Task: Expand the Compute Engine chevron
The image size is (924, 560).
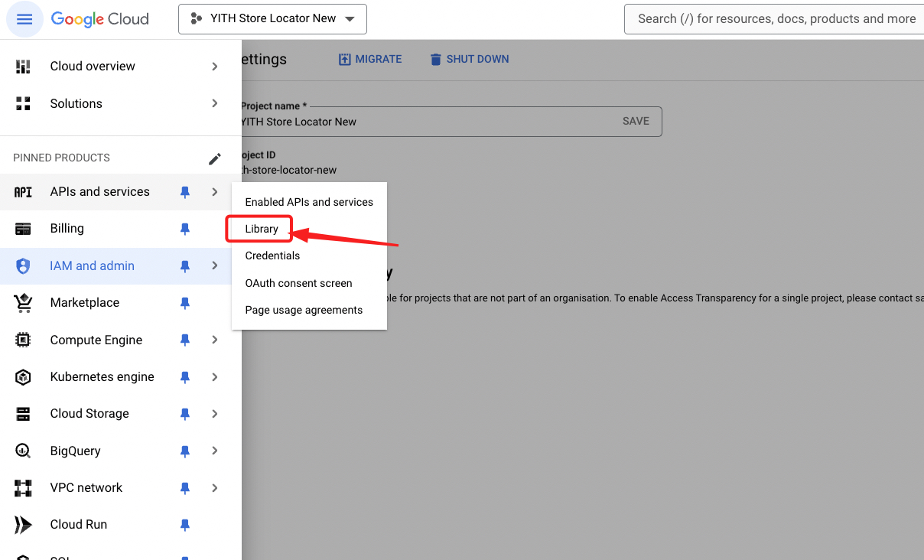Action: (x=215, y=340)
